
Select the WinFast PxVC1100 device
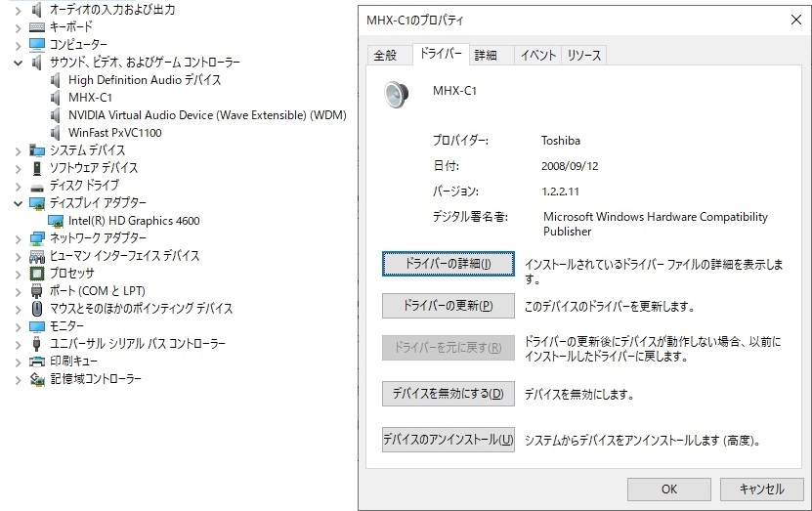(115, 133)
